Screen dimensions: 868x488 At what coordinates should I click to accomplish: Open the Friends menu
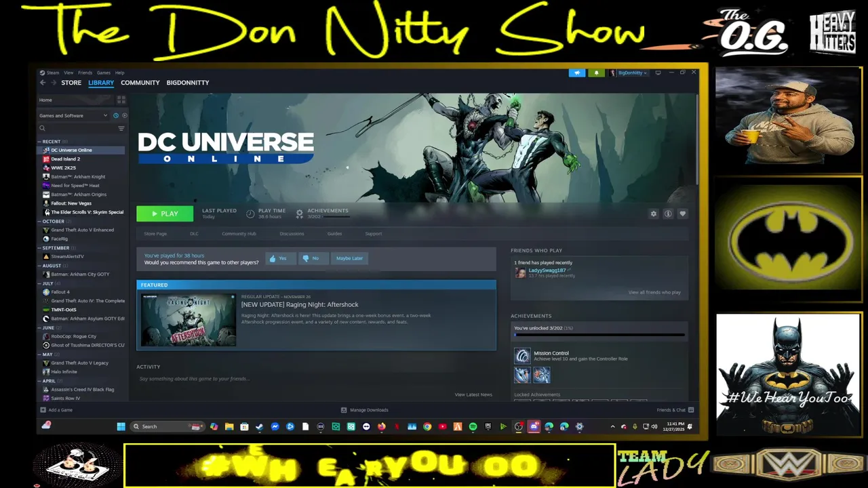point(85,73)
